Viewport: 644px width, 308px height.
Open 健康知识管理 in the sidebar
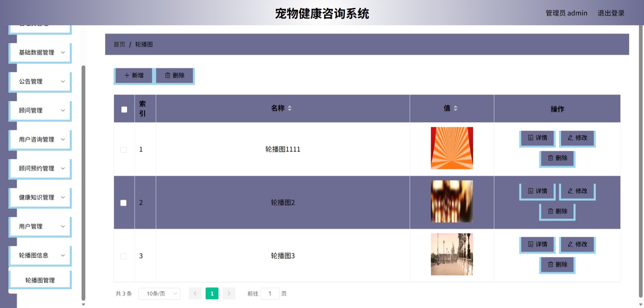coord(40,197)
